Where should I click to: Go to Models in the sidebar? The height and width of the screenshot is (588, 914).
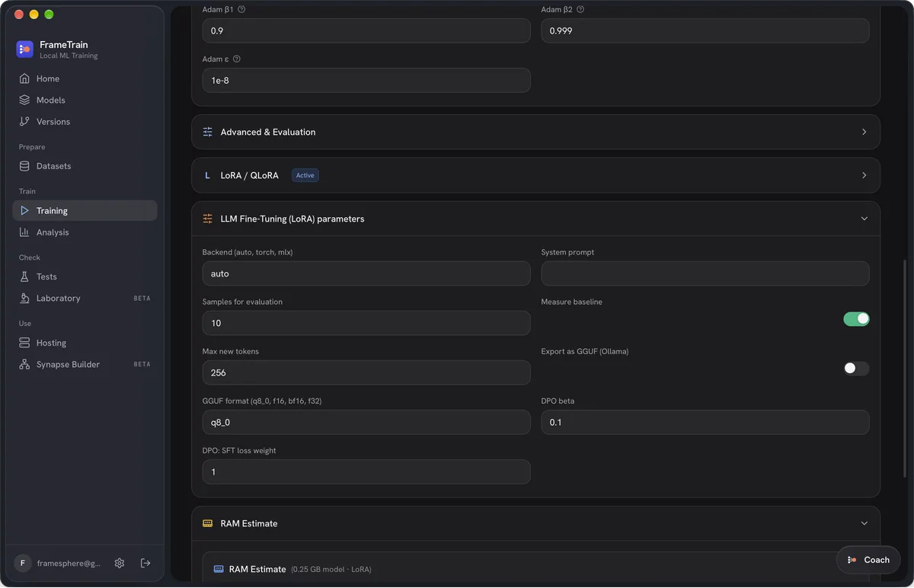85,100
